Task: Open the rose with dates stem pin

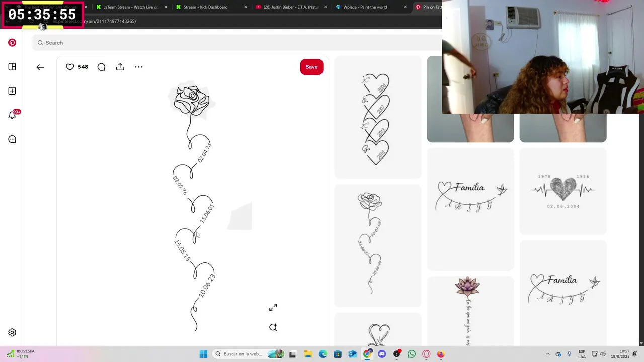Action: 378,245
